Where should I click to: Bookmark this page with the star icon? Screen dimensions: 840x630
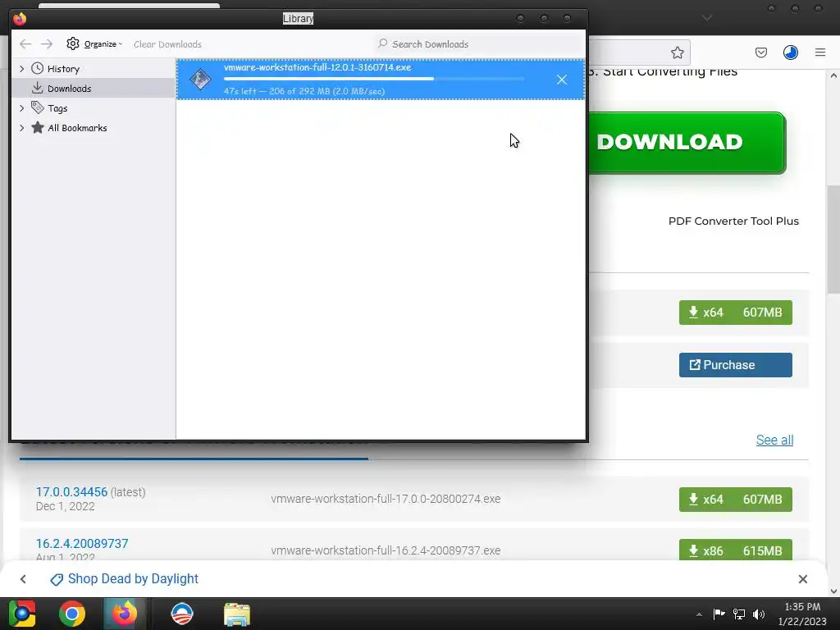677,52
